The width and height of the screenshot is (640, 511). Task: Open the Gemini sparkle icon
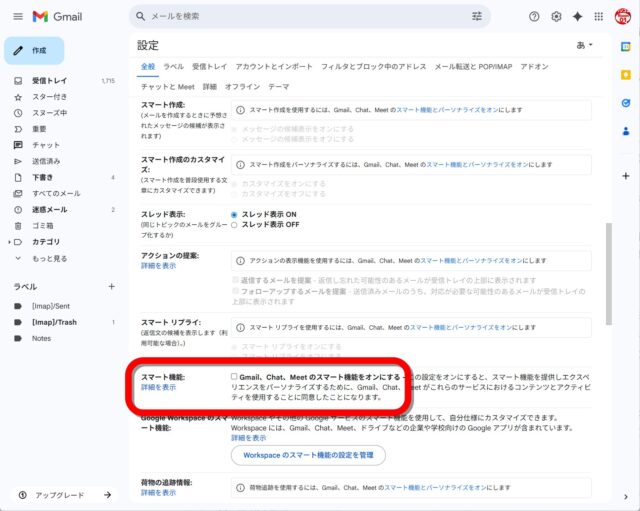(577, 16)
